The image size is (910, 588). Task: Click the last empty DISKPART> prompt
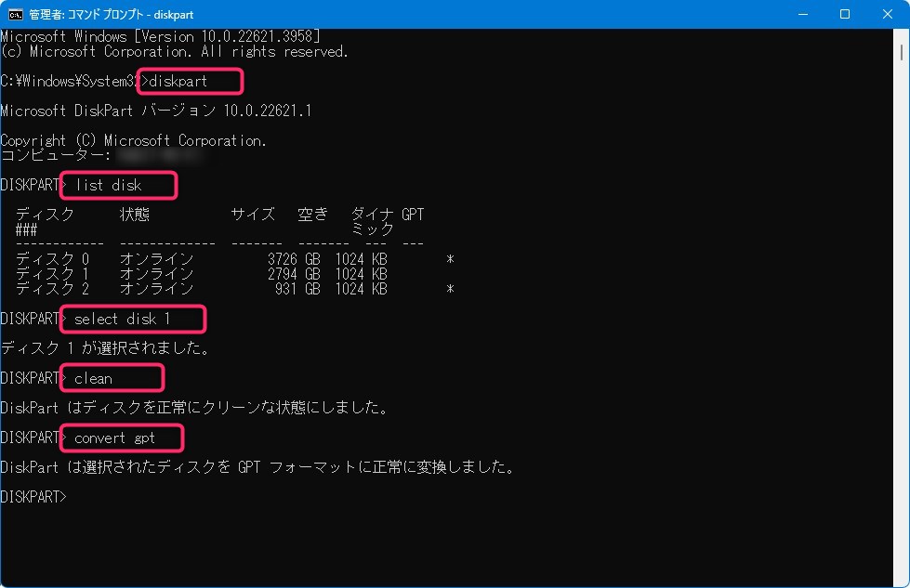tap(34, 497)
